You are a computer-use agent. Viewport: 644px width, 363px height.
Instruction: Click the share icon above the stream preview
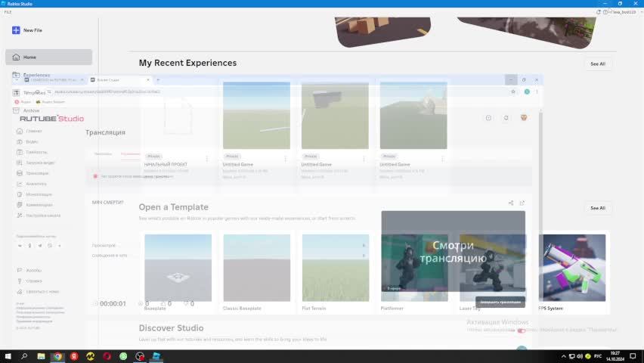point(511,203)
